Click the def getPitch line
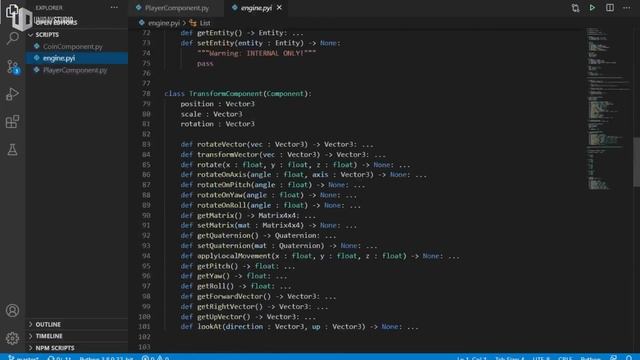The width and height of the screenshot is (640, 360). point(238,266)
